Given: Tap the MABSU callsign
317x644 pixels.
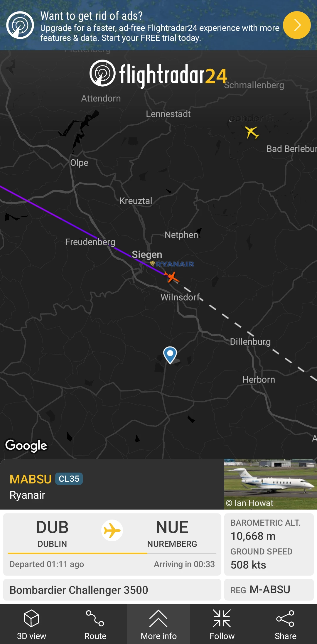Looking at the screenshot, I should 31,479.
